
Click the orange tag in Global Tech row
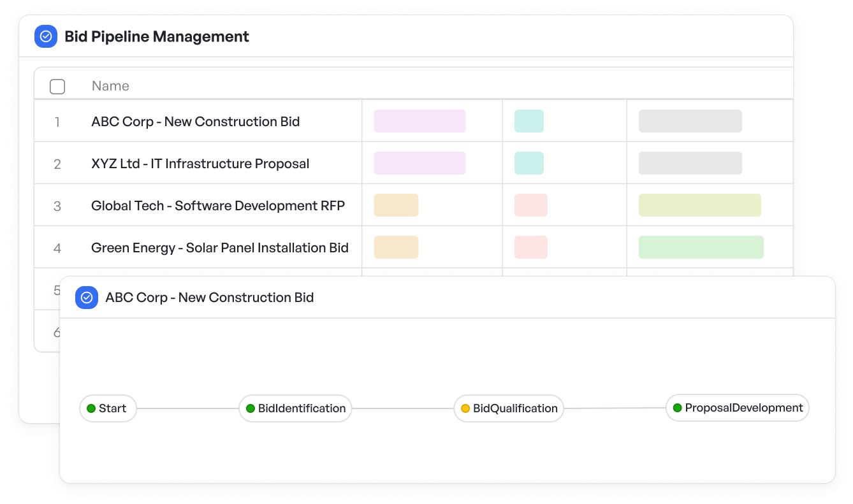(x=396, y=205)
